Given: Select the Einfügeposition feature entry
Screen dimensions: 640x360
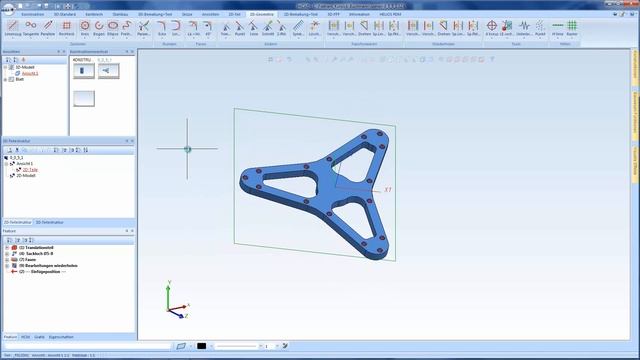Looking at the screenshot, I should [x=42, y=272].
